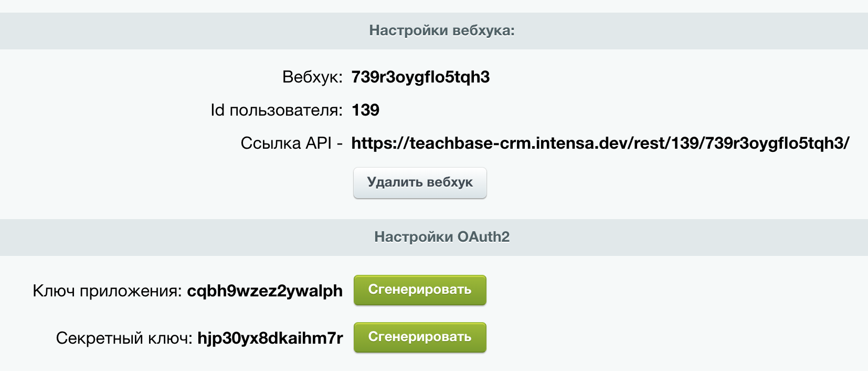
Task: Select application key cqbh9wzez2ywalph
Action: 264,291
